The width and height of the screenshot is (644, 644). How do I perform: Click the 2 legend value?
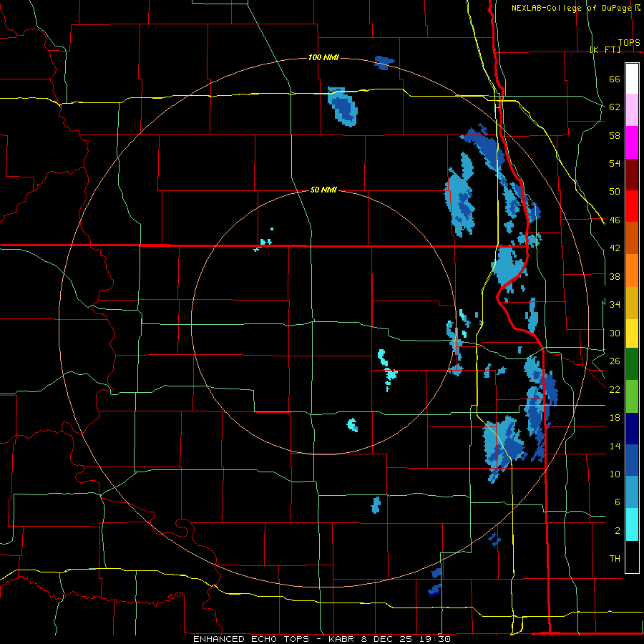[618, 531]
